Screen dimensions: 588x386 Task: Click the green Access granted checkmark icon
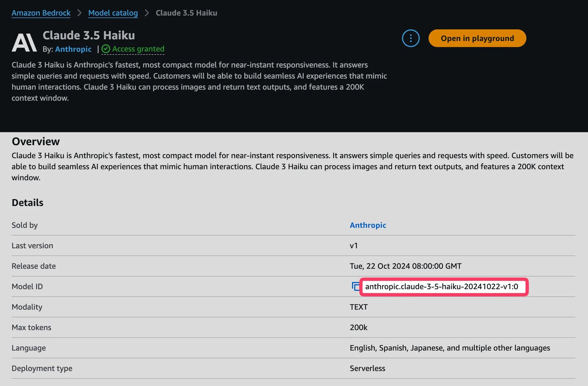106,49
